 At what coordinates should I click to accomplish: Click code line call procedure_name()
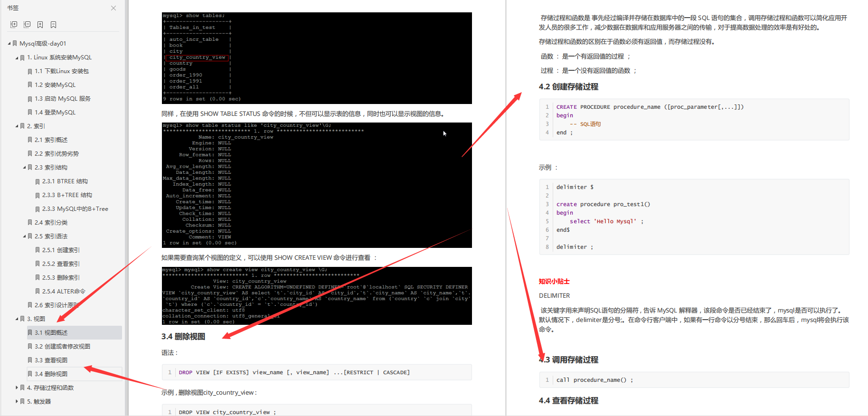pos(594,380)
